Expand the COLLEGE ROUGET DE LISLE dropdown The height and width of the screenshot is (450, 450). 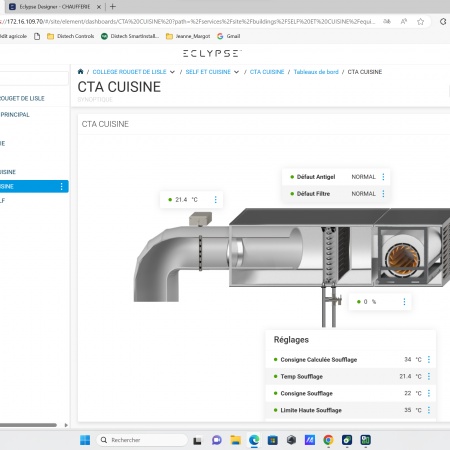coord(172,72)
